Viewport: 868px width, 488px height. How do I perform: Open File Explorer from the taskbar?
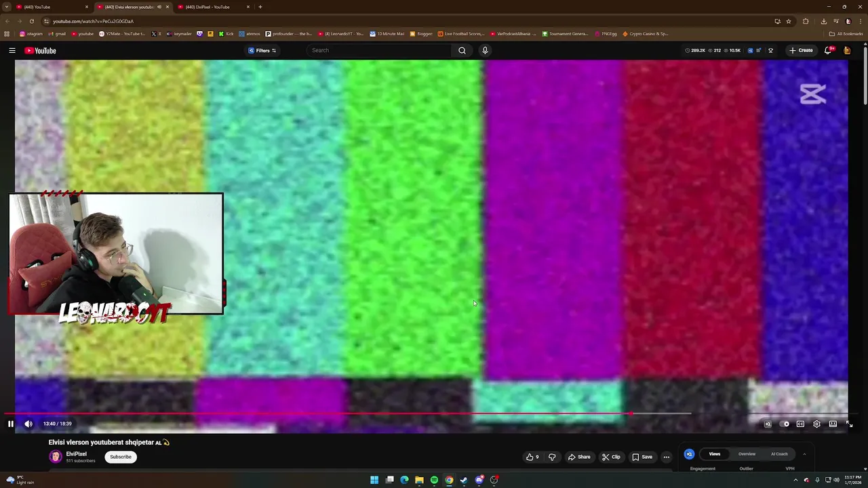pyautogui.click(x=419, y=480)
